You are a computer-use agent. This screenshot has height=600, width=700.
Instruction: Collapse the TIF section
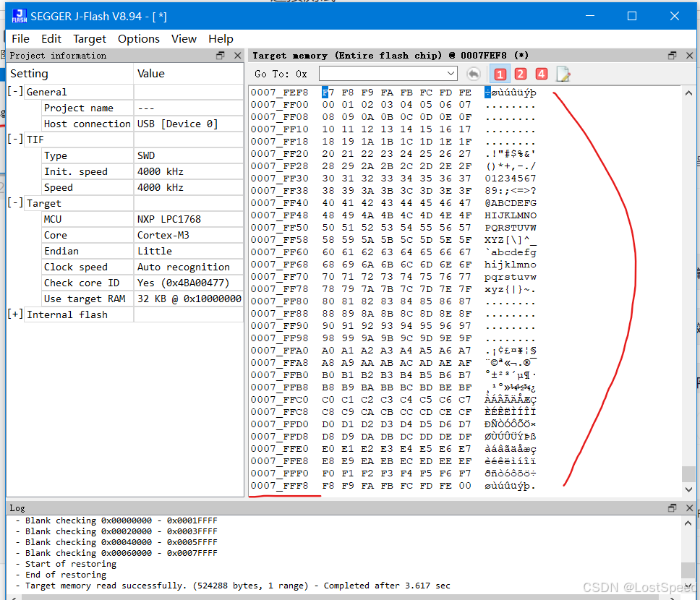[15, 140]
